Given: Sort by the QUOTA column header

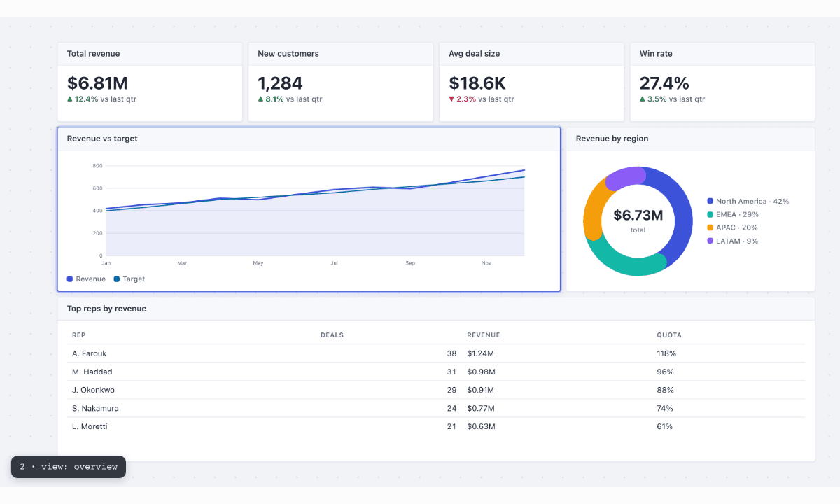Looking at the screenshot, I should coord(669,335).
